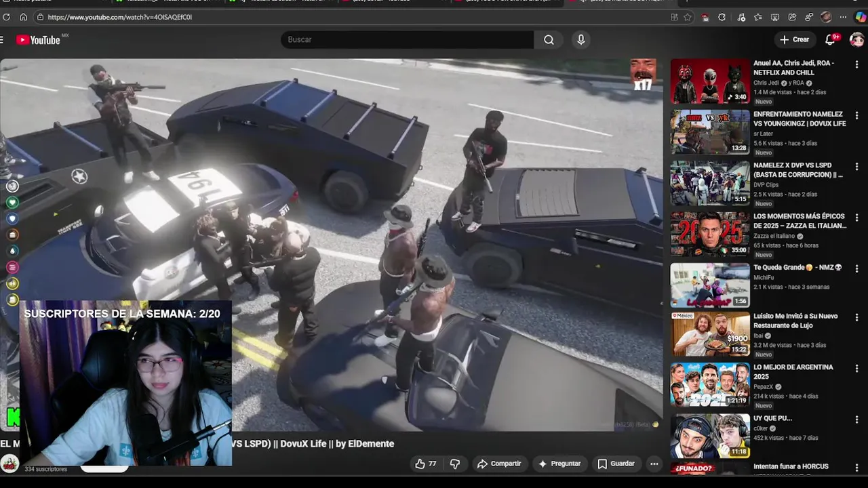Go to YouTube home via the logo
This screenshot has height=488, width=868.
(x=39, y=40)
